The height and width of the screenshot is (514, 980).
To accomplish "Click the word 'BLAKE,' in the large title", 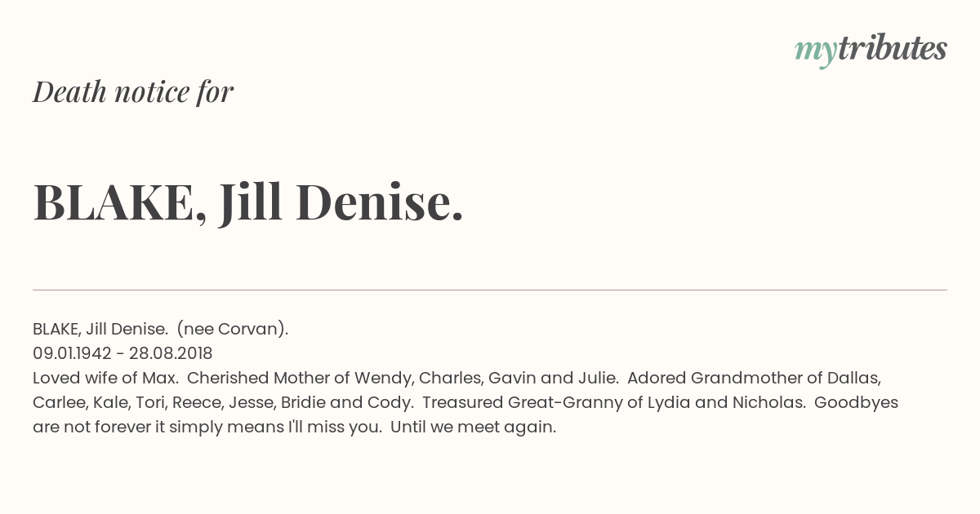I will click(x=120, y=203).
